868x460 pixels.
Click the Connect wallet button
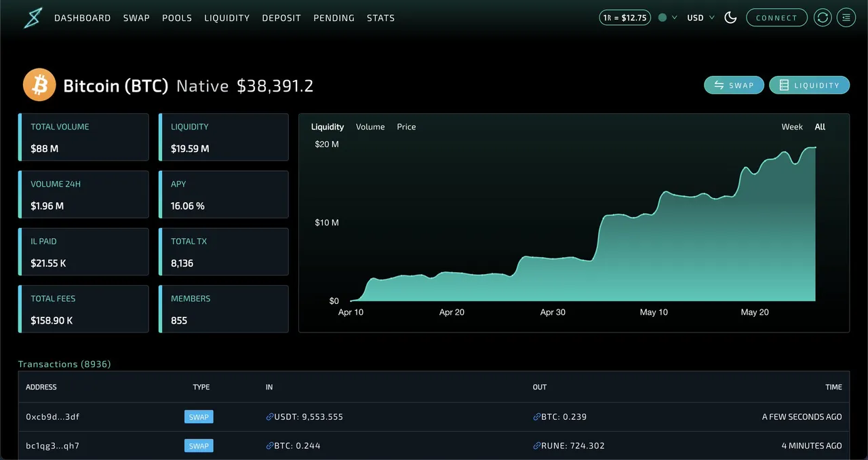(776, 18)
